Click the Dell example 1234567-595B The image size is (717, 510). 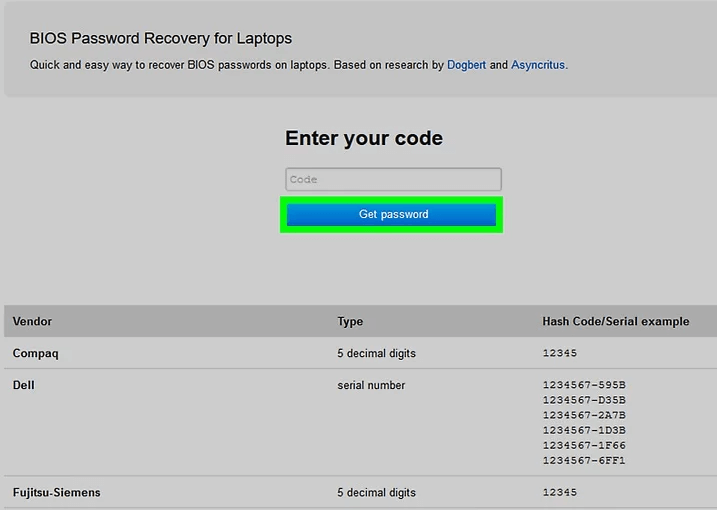coord(584,385)
